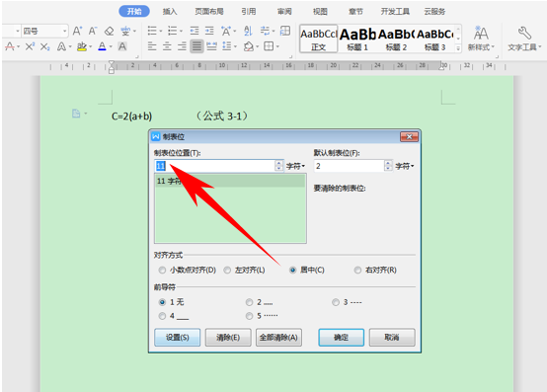Click the subscript icon

pyautogui.click(x=44, y=46)
